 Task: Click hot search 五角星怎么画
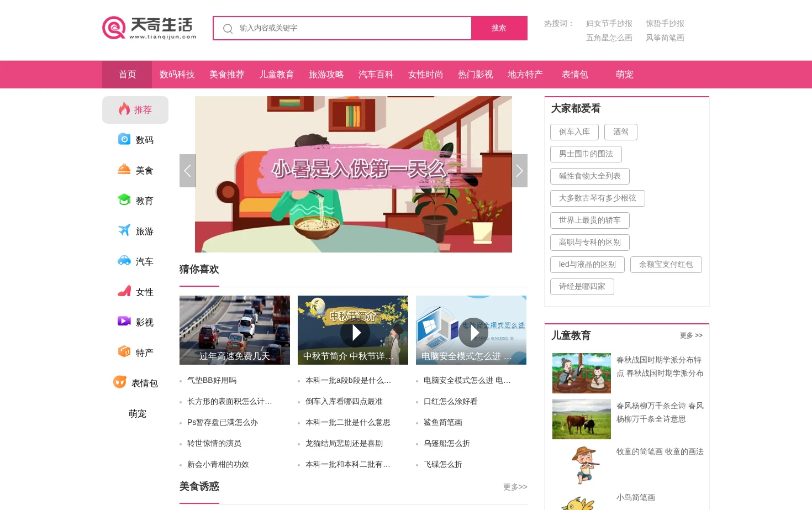609,38
